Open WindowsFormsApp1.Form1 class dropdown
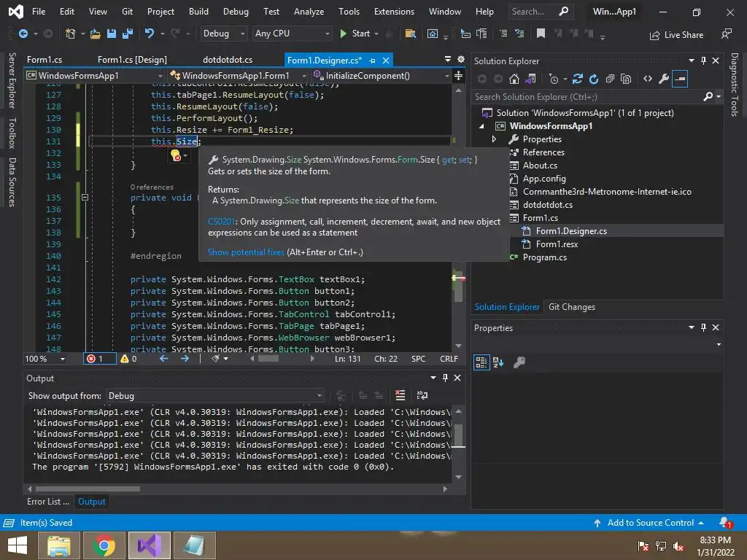The width and height of the screenshot is (747, 560). click(238, 76)
